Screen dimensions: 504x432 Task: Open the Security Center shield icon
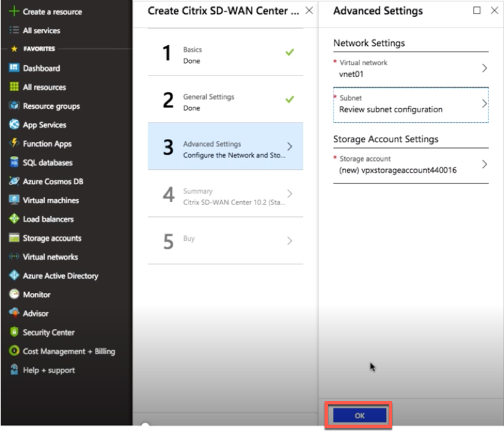click(x=14, y=331)
